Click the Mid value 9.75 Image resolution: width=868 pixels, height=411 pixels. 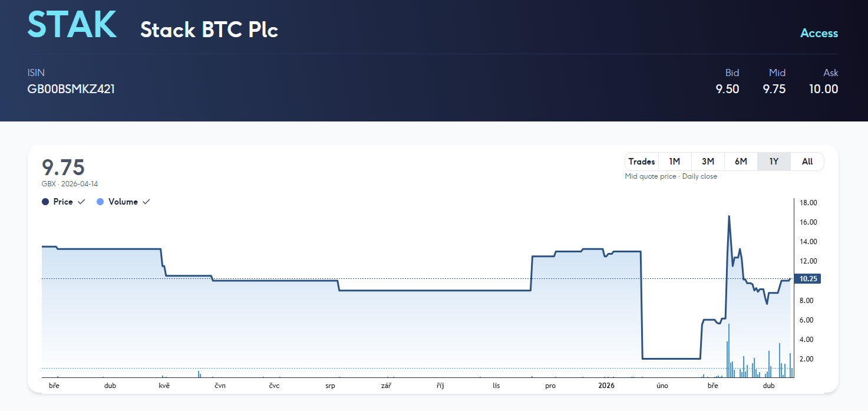coord(774,90)
